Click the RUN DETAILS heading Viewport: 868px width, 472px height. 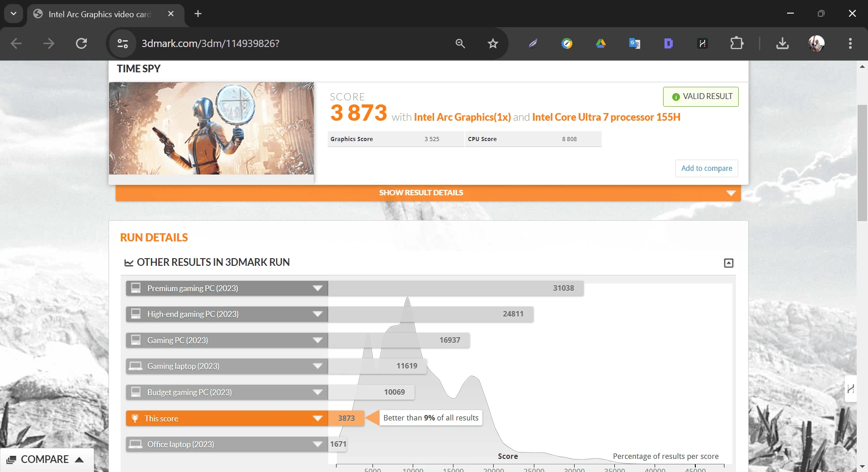(154, 237)
